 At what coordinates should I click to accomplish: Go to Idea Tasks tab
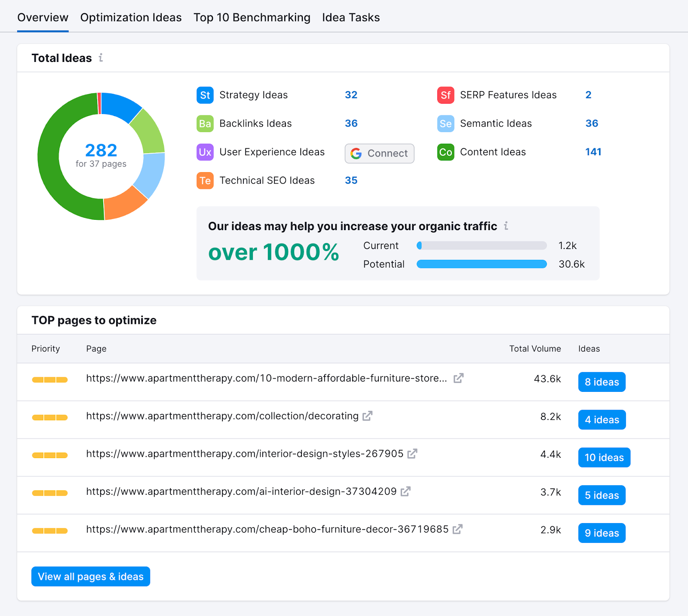[351, 18]
